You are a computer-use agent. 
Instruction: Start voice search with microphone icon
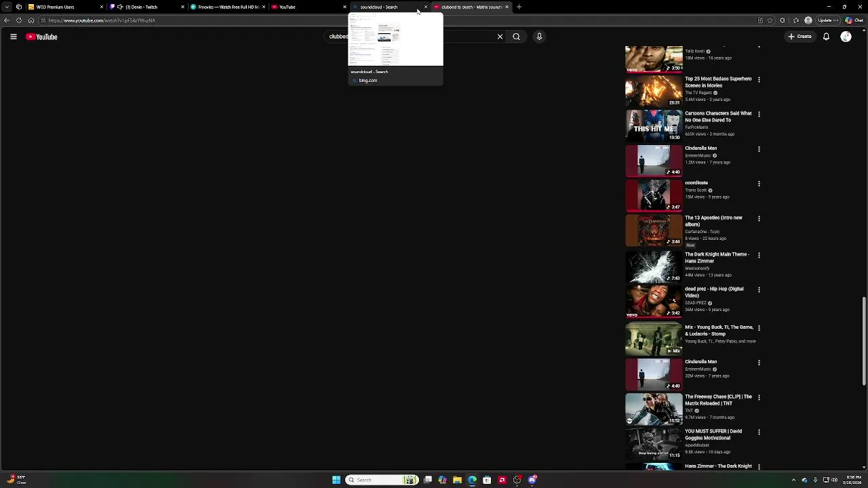coord(539,37)
